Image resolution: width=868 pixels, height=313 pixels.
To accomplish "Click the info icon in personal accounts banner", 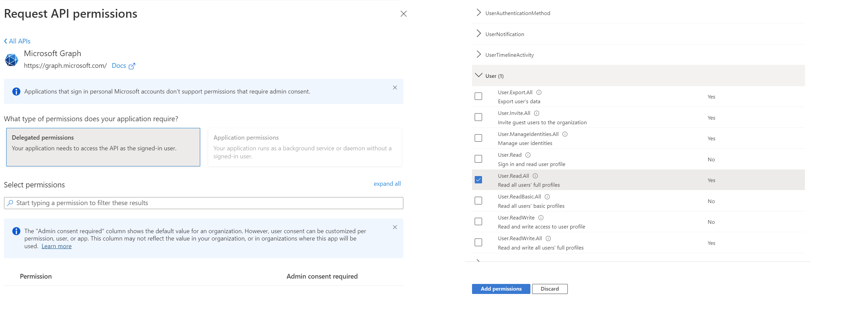I will [x=16, y=92].
